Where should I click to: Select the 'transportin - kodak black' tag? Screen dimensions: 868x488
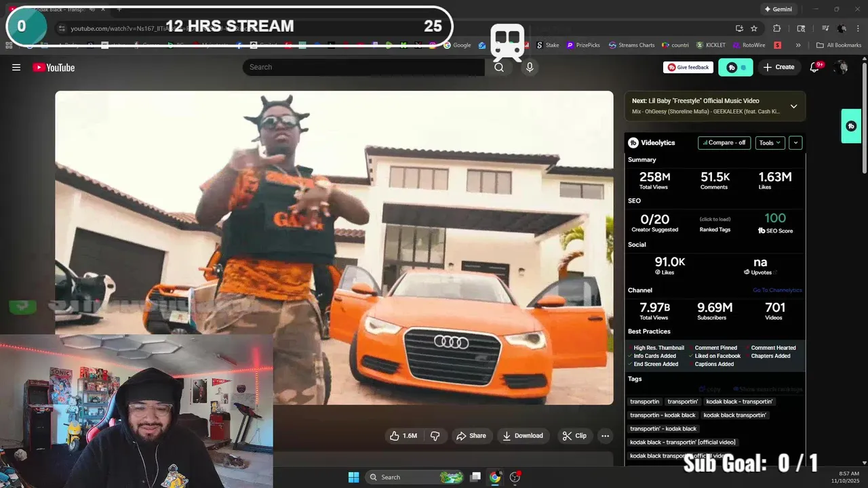pyautogui.click(x=663, y=415)
